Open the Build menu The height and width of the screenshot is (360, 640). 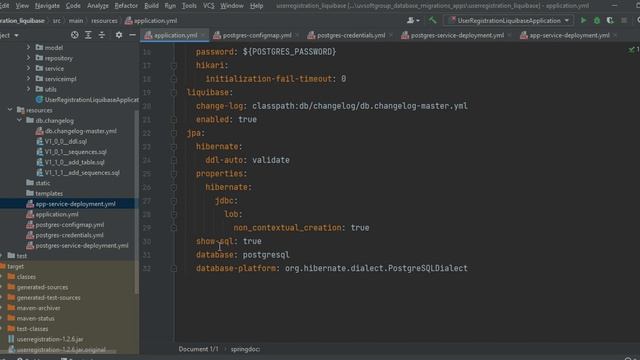(x=151, y=6)
